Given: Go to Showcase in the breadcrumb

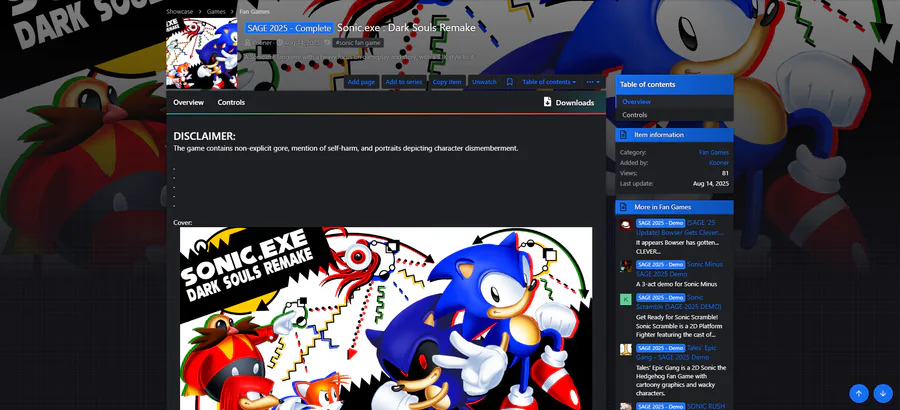Looking at the screenshot, I should point(180,11).
